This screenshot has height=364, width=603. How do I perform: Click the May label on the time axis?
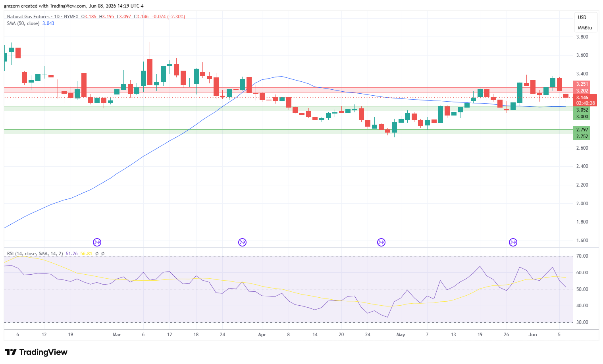click(x=401, y=335)
